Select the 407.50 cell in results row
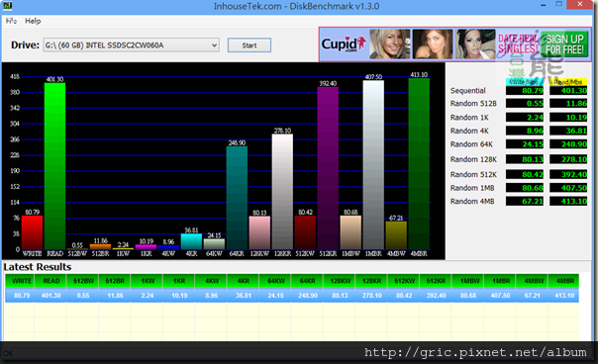The height and width of the screenshot is (364, 598). [x=501, y=296]
